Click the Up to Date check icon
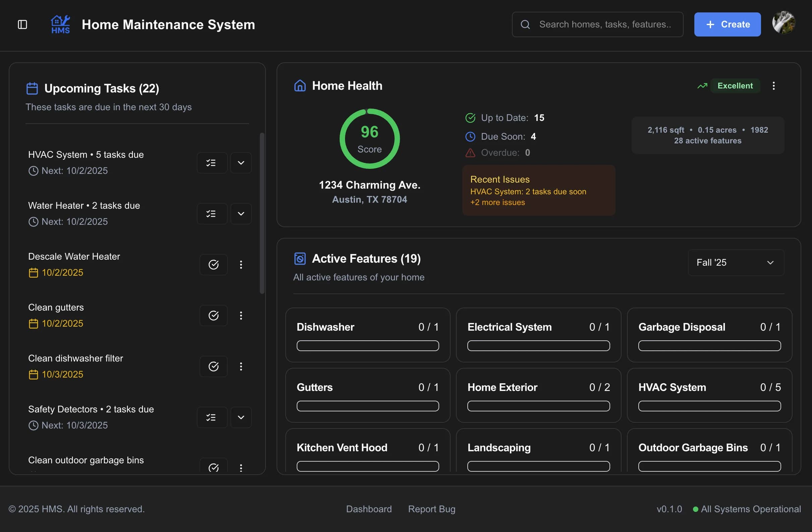 click(x=470, y=118)
